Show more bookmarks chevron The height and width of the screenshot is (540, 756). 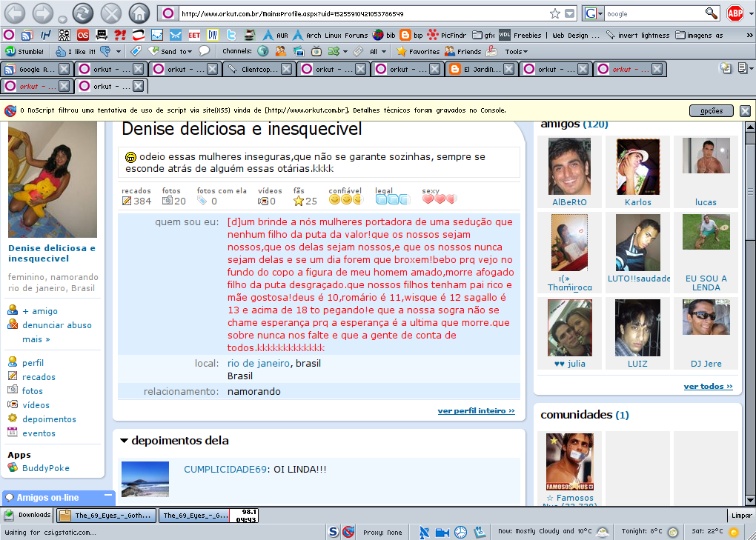749,35
